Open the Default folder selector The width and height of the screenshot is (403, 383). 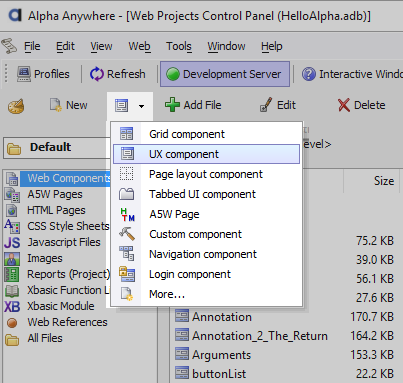[x=57, y=147]
